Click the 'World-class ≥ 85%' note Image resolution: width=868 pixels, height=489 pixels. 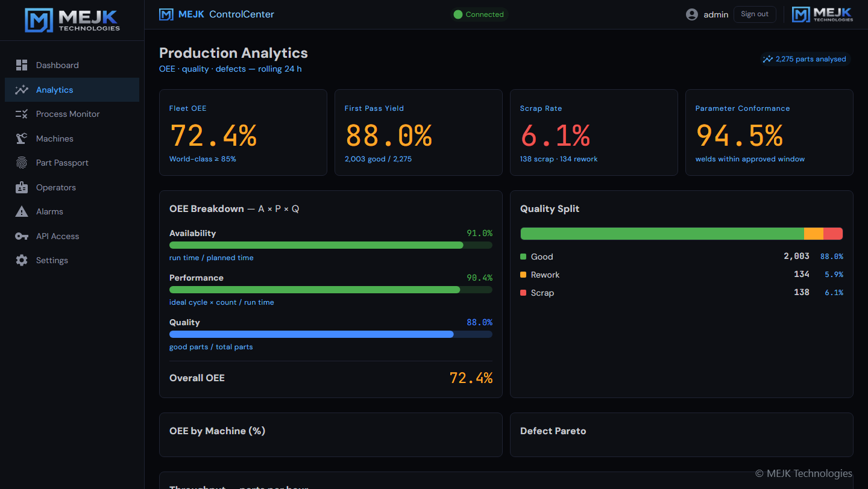coord(203,159)
